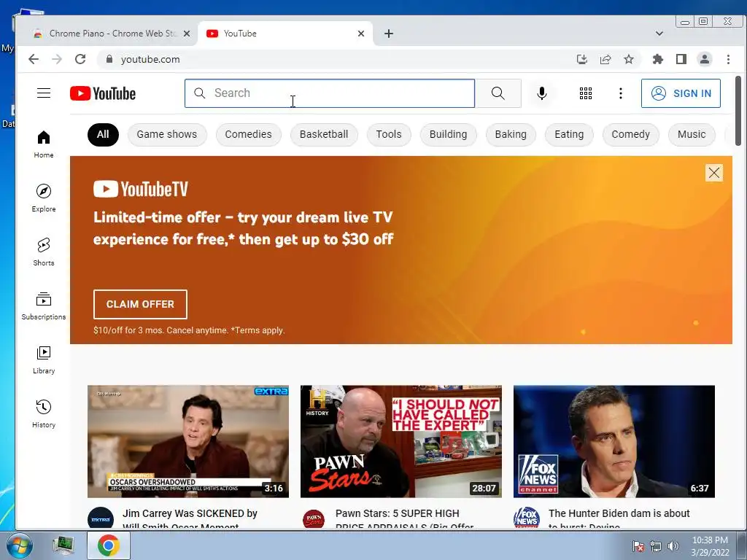The image size is (747, 560).
Task: Click the magnifier search button
Action: pyautogui.click(x=498, y=93)
